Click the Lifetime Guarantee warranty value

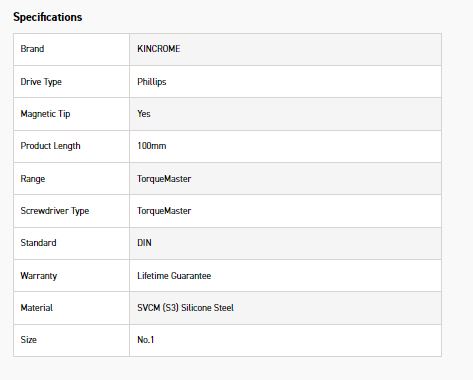pos(174,276)
